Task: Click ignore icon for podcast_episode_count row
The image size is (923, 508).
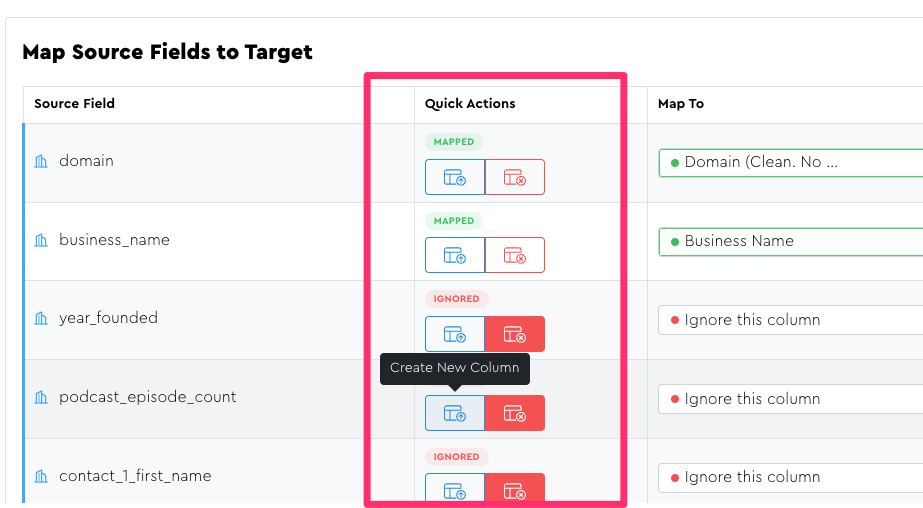Action: pyautogui.click(x=515, y=413)
